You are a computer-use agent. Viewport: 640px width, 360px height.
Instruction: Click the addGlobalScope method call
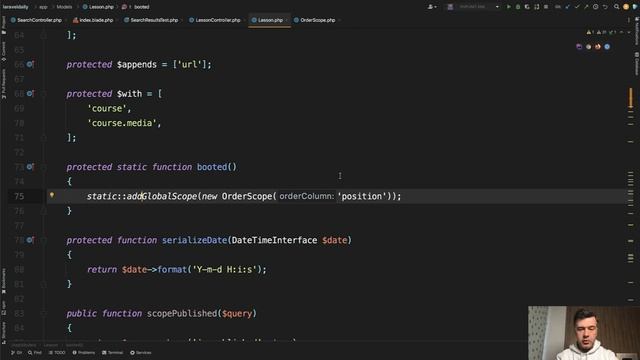tap(162, 196)
